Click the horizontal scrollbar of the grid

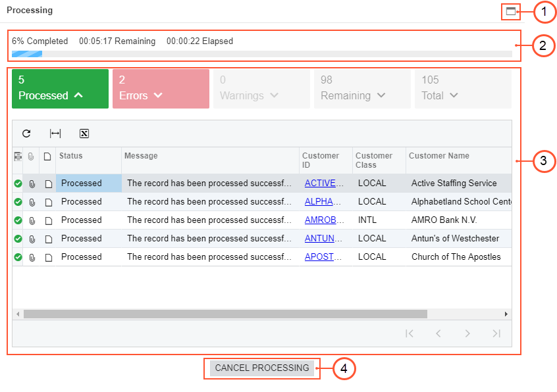(x=225, y=314)
